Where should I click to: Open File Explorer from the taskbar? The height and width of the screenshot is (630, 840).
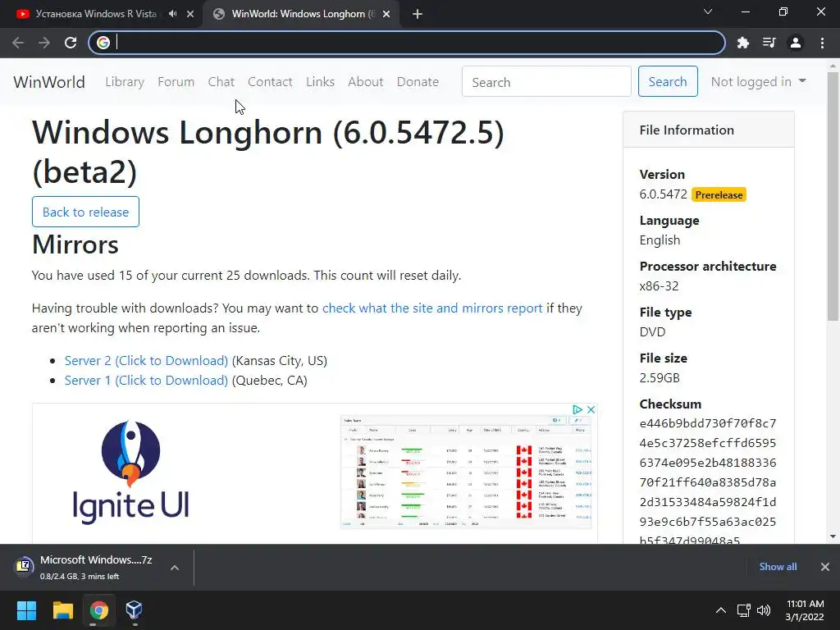pyautogui.click(x=62, y=610)
